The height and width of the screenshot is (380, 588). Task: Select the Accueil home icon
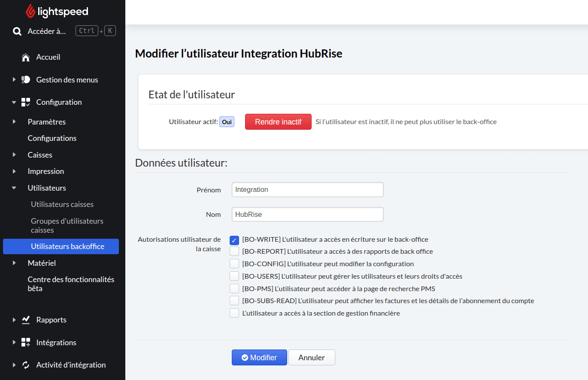pyautogui.click(x=25, y=57)
